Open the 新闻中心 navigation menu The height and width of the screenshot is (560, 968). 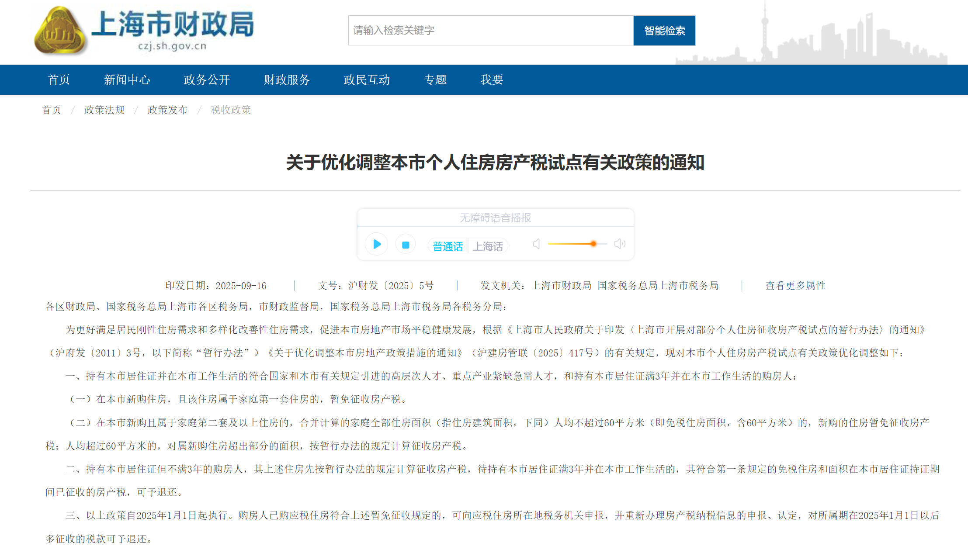tap(127, 80)
